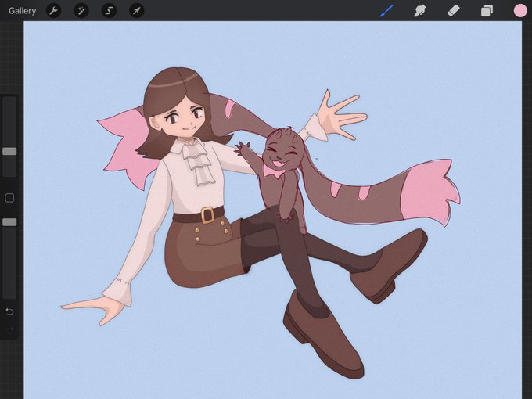Undo the last stroke

(x=9, y=311)
